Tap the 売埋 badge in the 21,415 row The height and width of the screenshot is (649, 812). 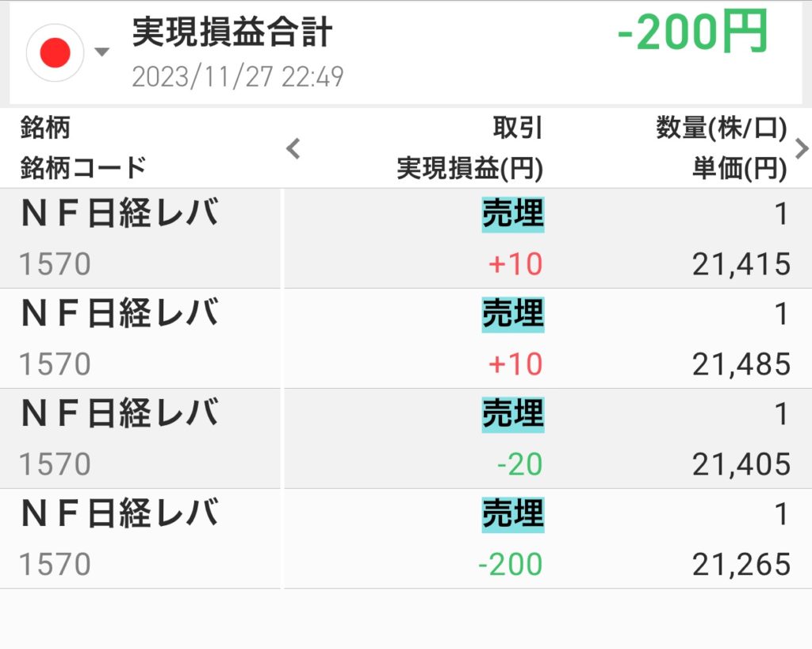(512, 214)
